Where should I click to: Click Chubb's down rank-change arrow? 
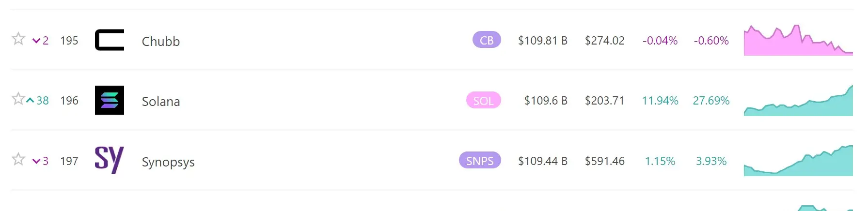tap(36, 41)
